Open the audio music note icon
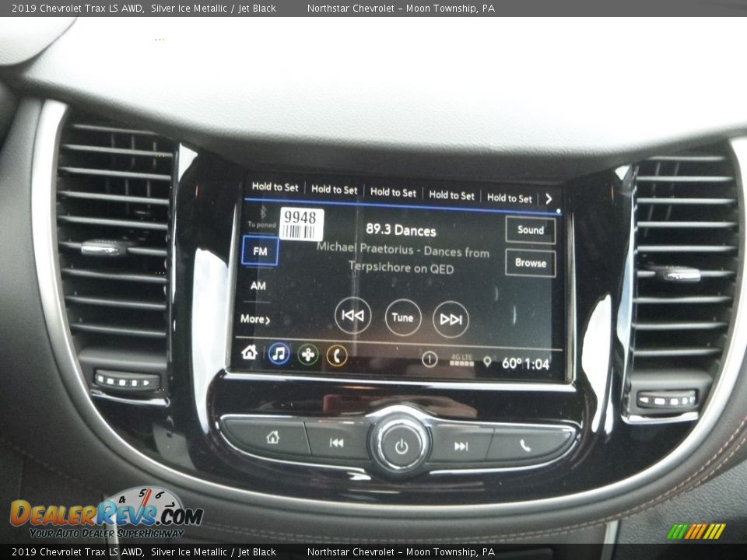This screenshot has width=747, height=560. (279, 354)
